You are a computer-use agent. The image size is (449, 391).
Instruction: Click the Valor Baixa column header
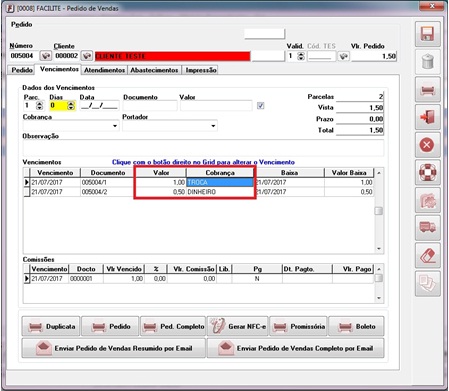349,173
